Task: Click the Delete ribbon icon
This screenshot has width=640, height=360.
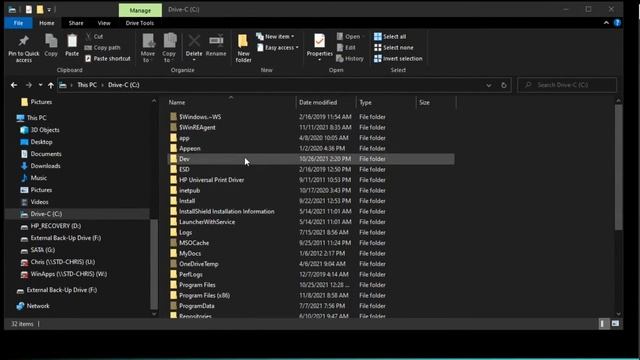Action: click(194, 48)
